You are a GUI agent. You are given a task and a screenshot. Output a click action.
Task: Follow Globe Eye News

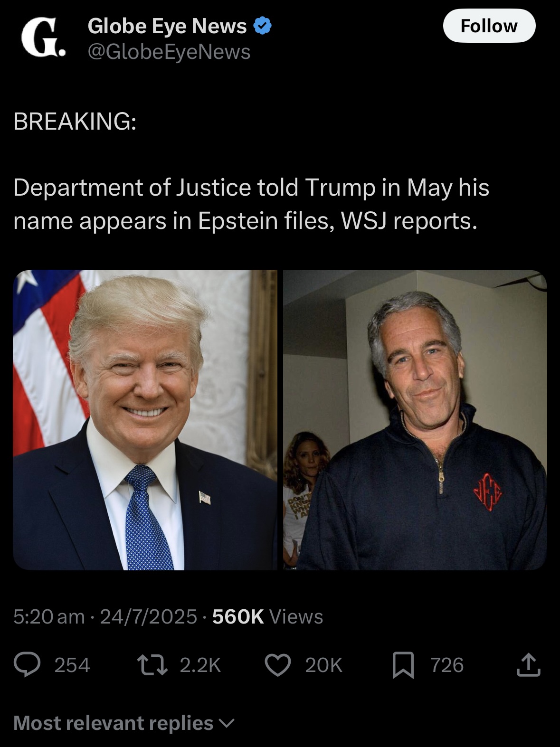(489, 26)
